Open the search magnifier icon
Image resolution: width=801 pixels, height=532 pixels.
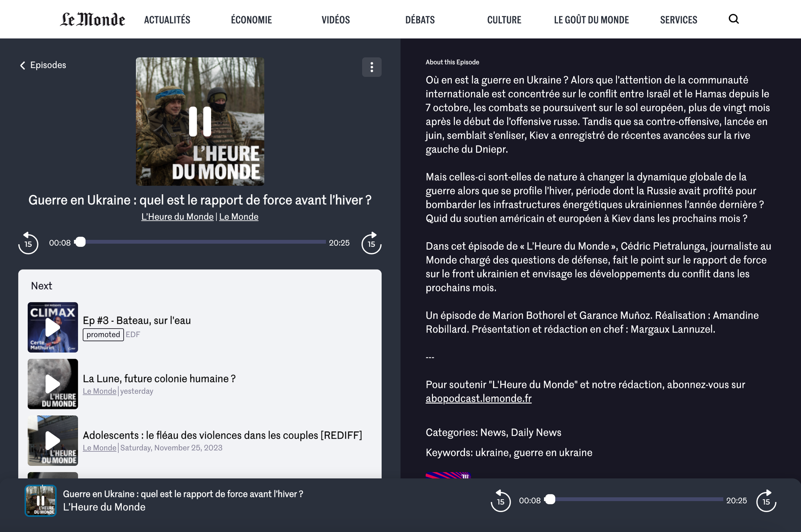(733, 19)
